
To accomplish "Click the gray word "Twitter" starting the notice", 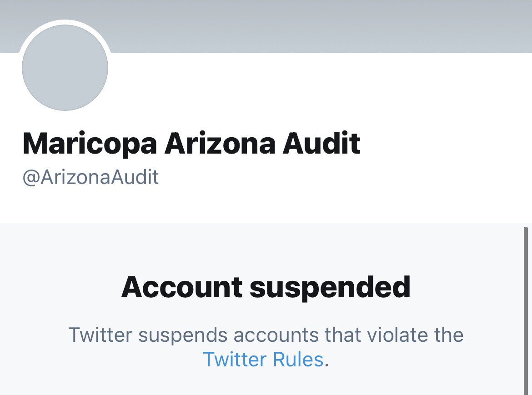I will pos(100,335).
